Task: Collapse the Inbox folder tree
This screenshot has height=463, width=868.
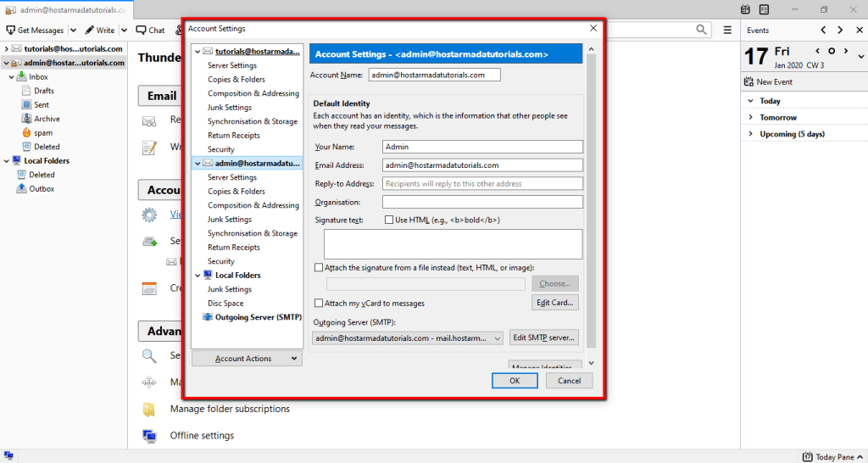Action: (11, 77)
